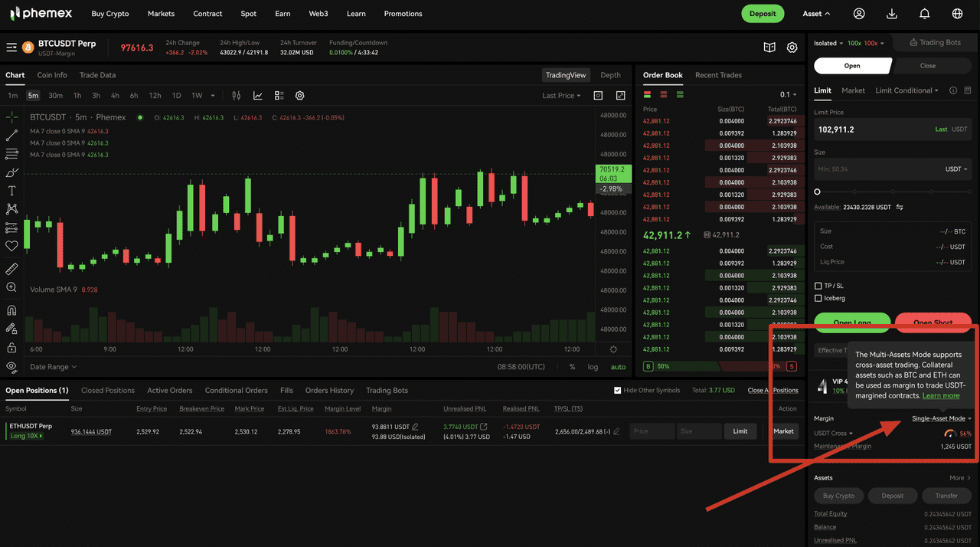Image resolution: width=980 pixels, height=547 pixels.
Task: Open the Closed Positions tab
Action: (x=108, y=390)
